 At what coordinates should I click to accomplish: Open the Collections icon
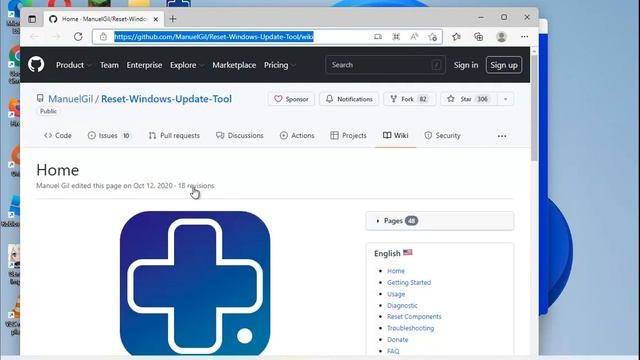(478, 37)
